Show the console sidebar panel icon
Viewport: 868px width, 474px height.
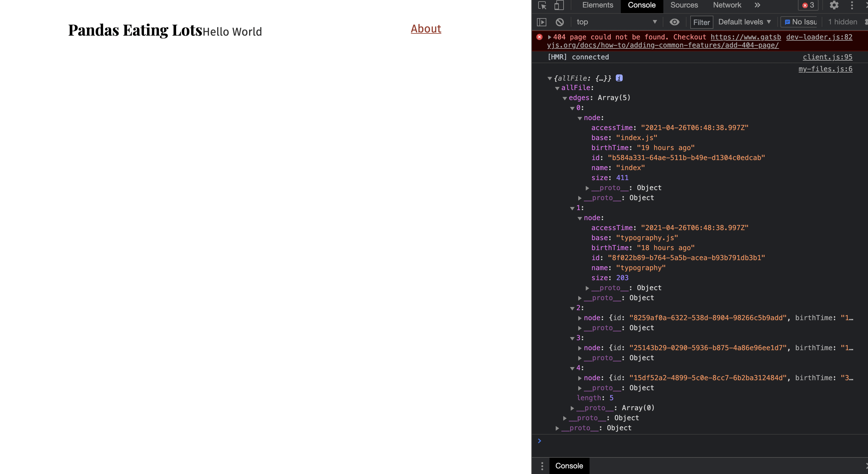[542, 22]
